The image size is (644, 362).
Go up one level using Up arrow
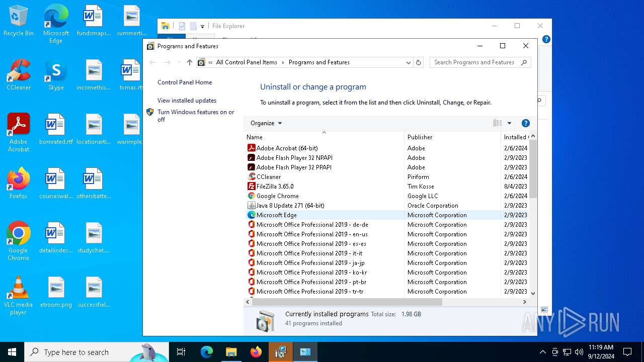[x=189, y=62]
